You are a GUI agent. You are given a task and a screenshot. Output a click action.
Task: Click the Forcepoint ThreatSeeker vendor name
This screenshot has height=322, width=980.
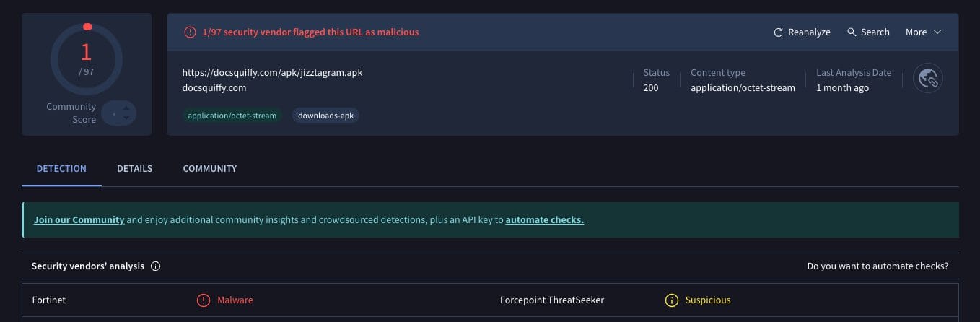point(552,300)
